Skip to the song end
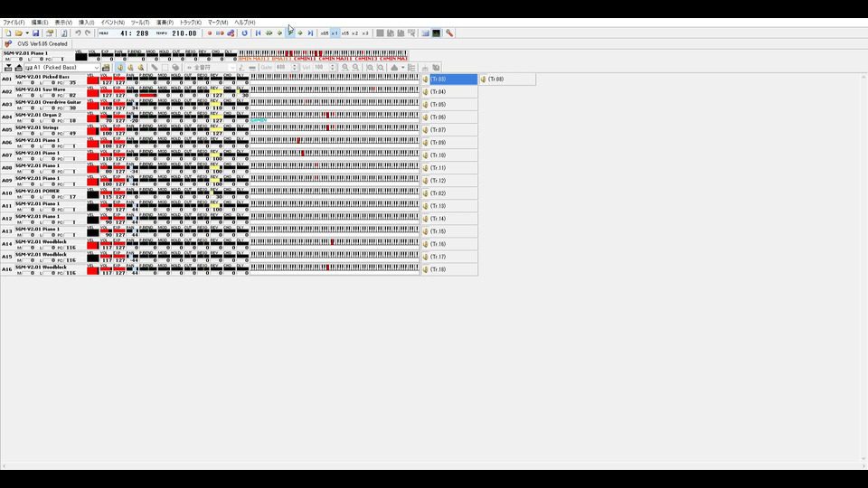Viewport: 868px width, 488px height. click(x=310, y=33)
